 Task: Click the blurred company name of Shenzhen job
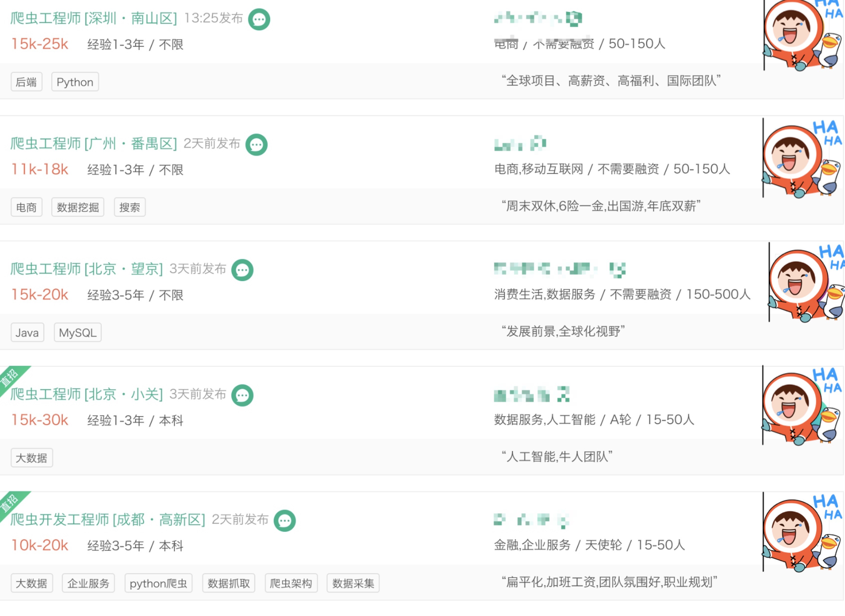click(538, 19)
